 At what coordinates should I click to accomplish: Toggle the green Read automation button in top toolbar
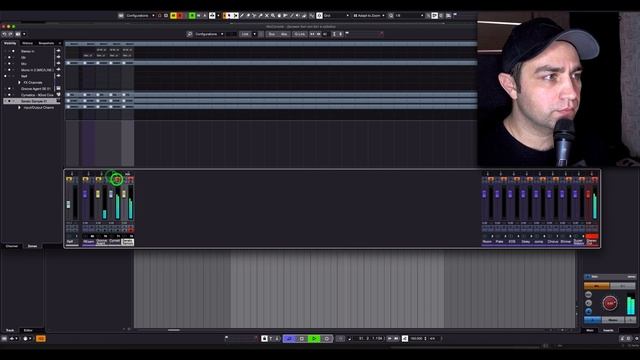(x=192, y=16)
